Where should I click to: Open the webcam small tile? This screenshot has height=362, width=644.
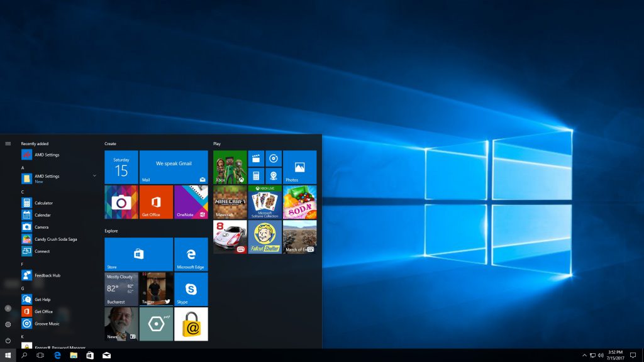coord(274,176)
